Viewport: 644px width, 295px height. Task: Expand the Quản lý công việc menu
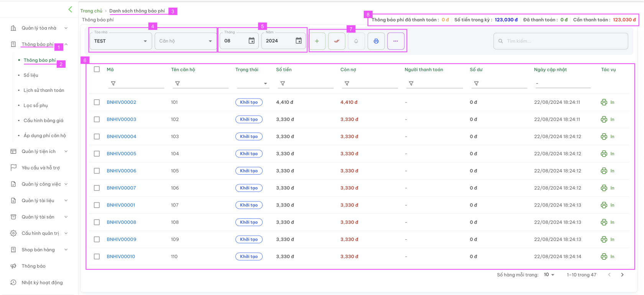39,184
